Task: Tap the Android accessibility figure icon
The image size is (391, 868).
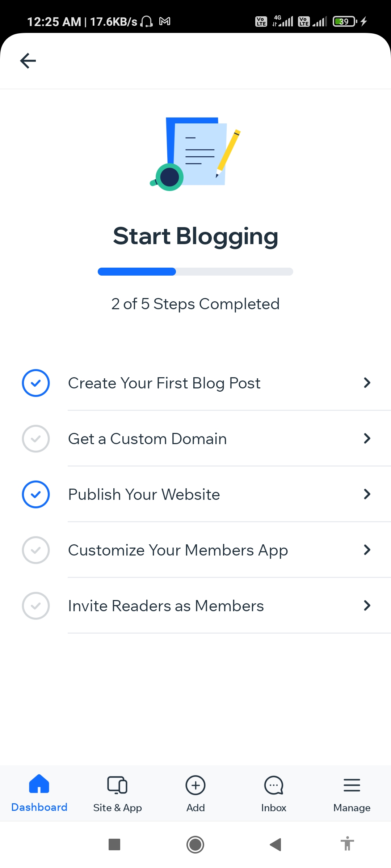Action: point(347,844)
